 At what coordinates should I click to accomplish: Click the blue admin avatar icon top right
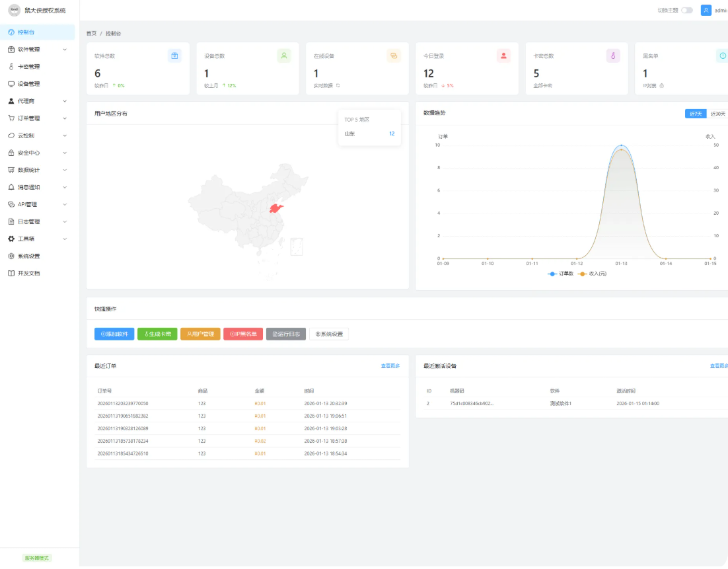click(x=705, y=10)
